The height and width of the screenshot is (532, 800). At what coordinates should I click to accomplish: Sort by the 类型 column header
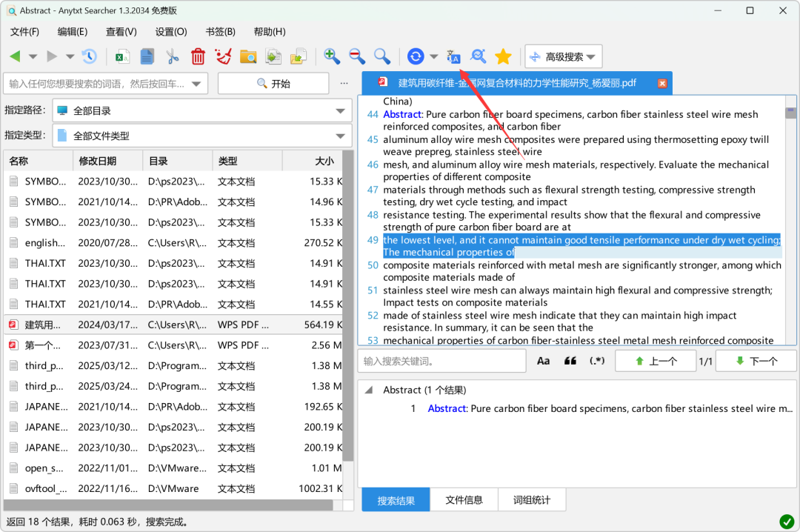point(247,161)
